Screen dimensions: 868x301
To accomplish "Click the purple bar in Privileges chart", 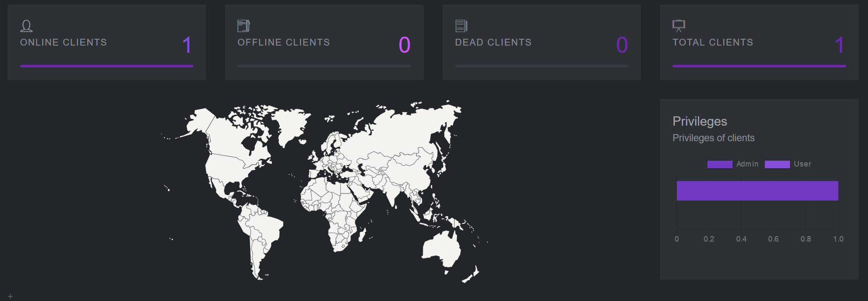I will click(757, 191).
